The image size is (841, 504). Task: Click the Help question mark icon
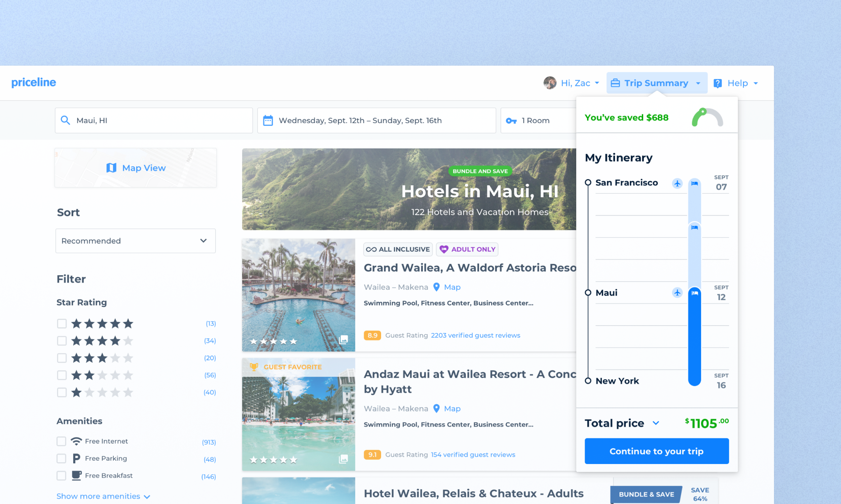[717, 83]
